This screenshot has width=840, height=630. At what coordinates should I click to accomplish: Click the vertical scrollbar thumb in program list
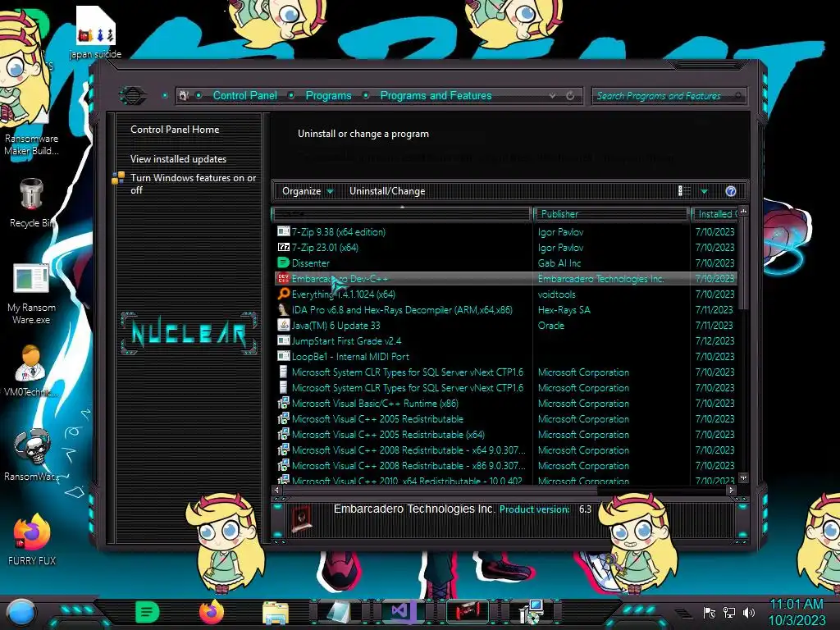pyautogui.click(x=743, y=262)
